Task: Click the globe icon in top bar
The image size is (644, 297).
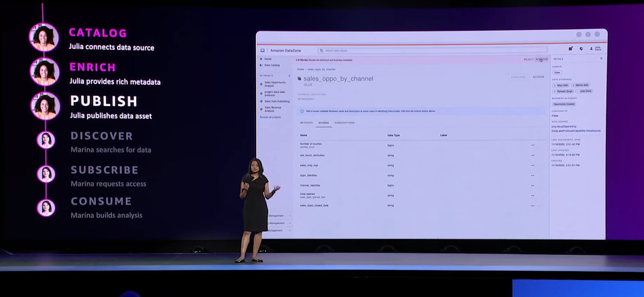Action: click(581, 49)
